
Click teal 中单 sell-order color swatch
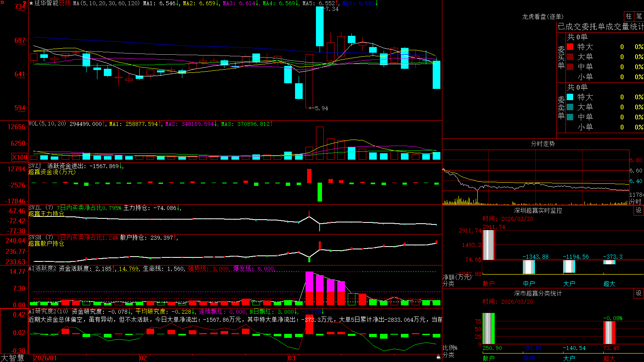(570, 117)
